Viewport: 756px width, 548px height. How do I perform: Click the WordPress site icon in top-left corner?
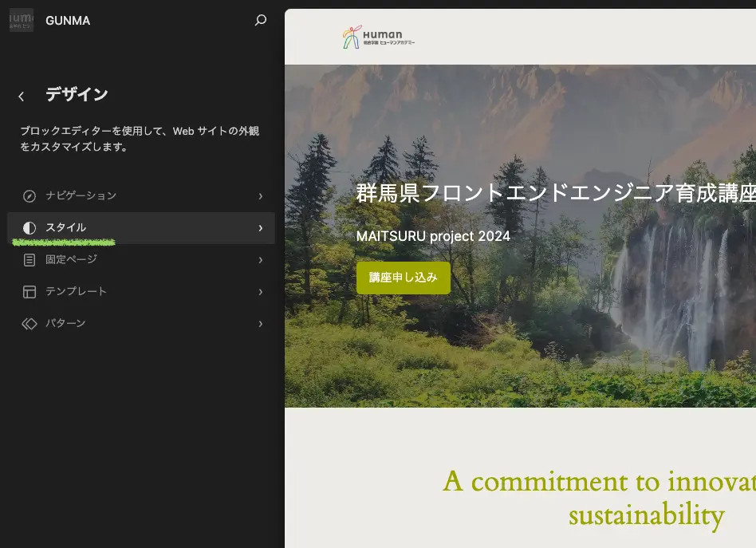21,21
